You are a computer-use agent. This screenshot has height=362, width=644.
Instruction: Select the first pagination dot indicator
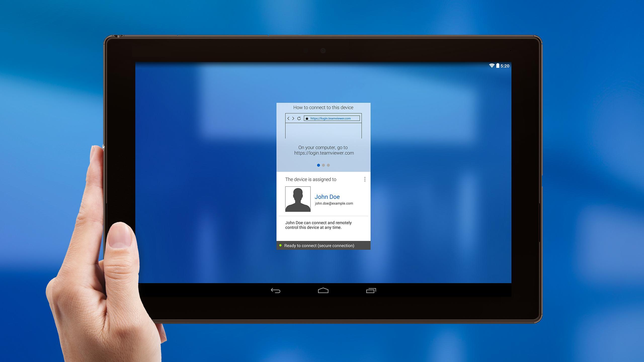click(318, 165)
